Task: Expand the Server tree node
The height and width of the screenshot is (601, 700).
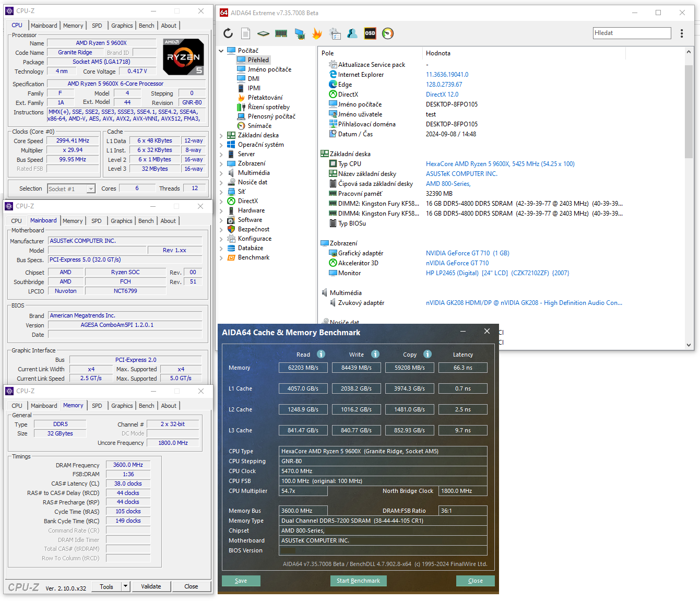Action: pos(221,154)
